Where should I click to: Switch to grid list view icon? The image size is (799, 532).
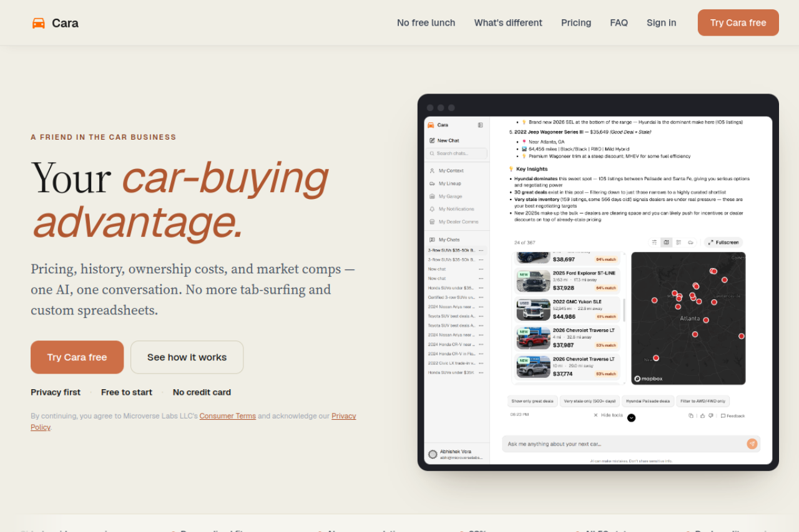coord(679,242)
